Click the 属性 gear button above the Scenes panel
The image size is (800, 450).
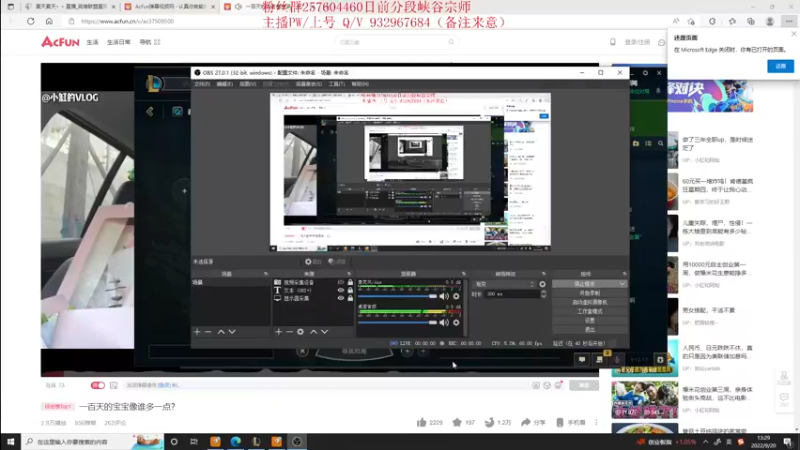(313, 262)
